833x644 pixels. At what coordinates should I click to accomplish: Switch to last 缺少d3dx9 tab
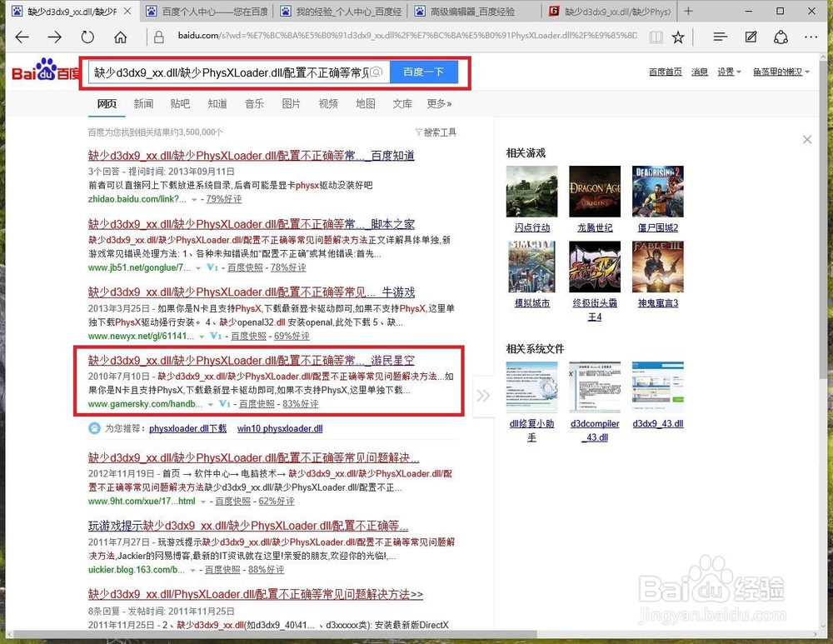[x=610, y=11]
